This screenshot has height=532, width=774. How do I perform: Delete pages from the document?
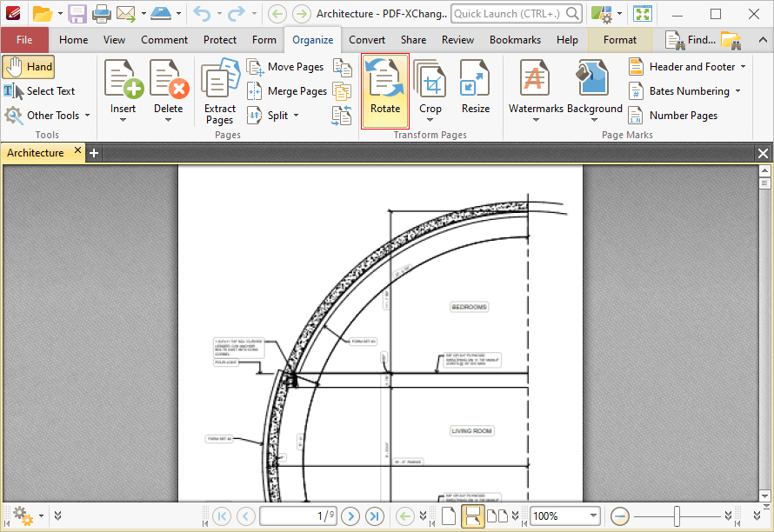(170, 87)
